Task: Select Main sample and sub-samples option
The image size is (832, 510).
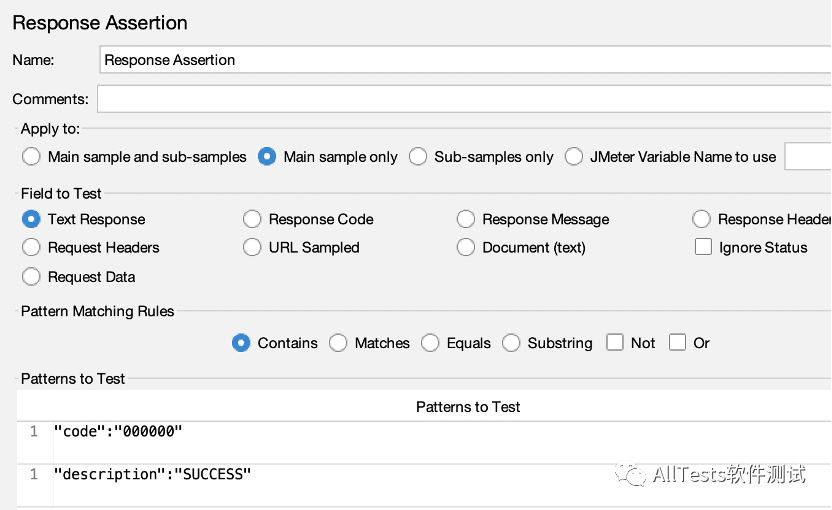Action: 31,157
